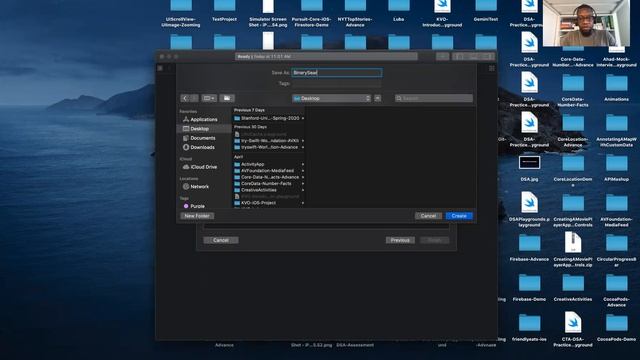Open the CreatingAMoviePlayerApp zip file on desktop
Viewport: 640px width, 360px height.
[x=573, y=242]
